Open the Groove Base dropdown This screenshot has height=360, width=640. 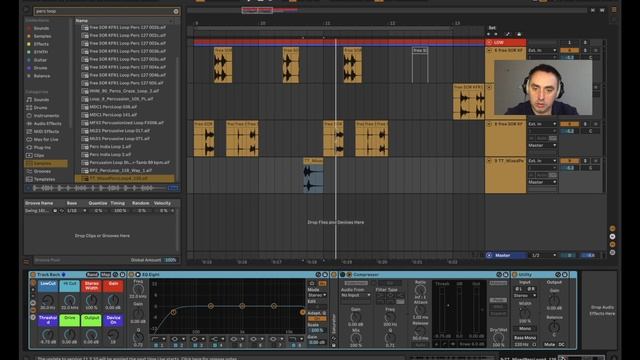coord(76,211)
